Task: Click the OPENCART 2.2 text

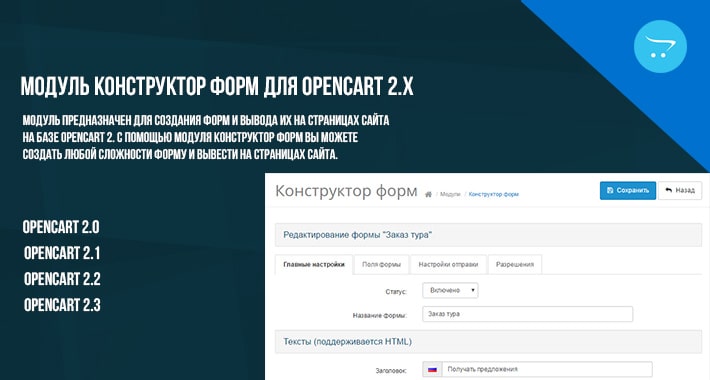Action: tap(62, 279)
